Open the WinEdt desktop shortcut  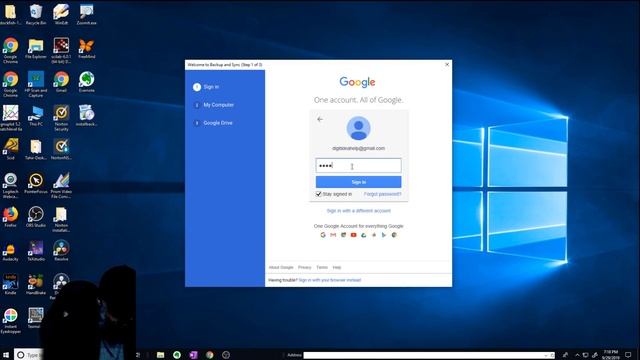[x=61, y=14]
